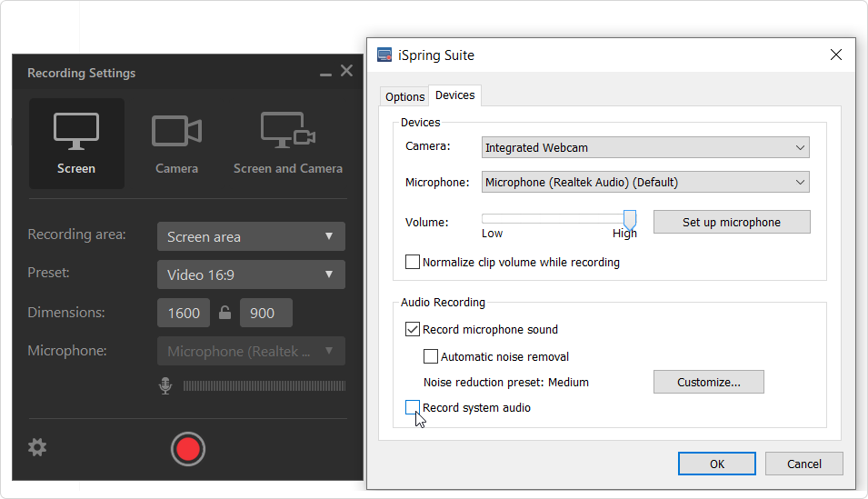Expand the Microphone Realtek Audio dropdown in dialog
The width and height of the screenshot is (868, 499).
645,182
